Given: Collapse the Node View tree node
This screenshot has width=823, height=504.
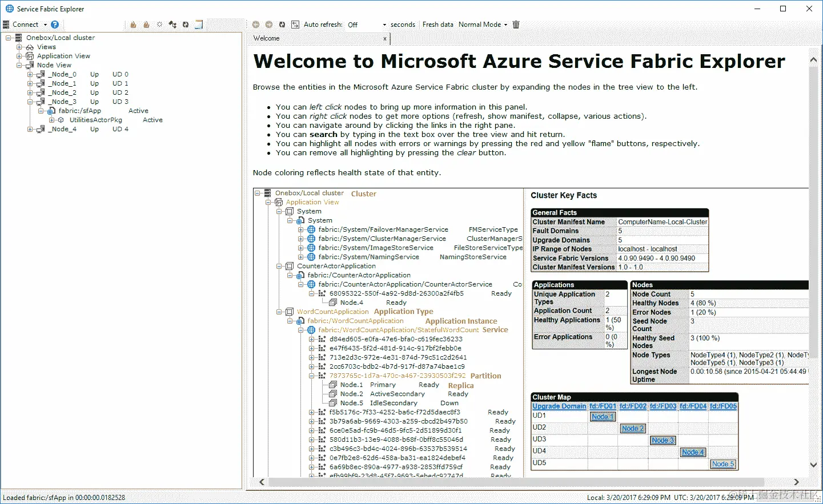Looking at the screenshot, I should point(19,65).
